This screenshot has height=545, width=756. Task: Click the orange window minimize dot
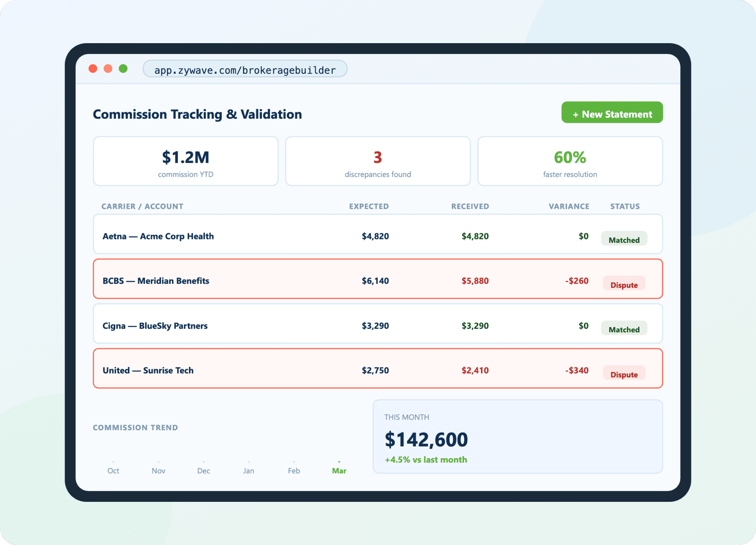coord(108,69)
